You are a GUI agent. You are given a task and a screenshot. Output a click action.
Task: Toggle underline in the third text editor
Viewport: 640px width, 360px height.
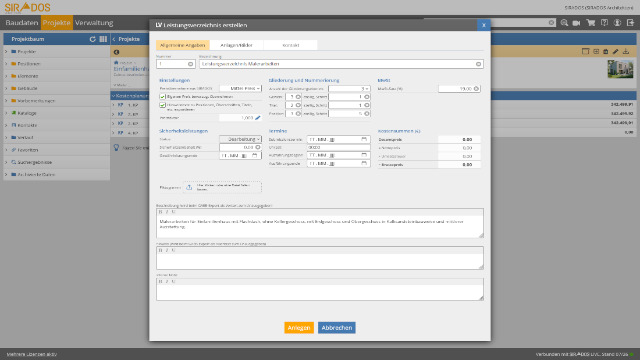pos(173,281)
